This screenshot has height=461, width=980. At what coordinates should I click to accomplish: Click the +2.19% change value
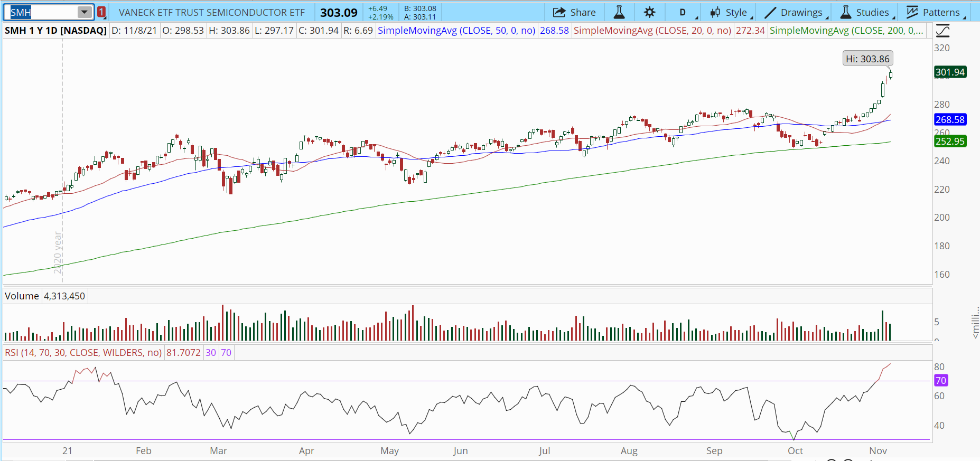381,17
